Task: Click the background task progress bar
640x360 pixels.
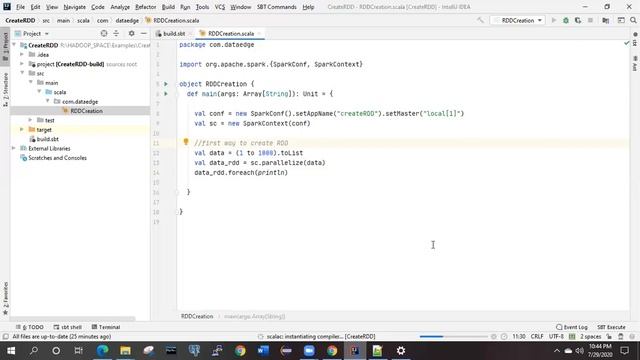Action: pyautogui.click(x=453, y=337)
